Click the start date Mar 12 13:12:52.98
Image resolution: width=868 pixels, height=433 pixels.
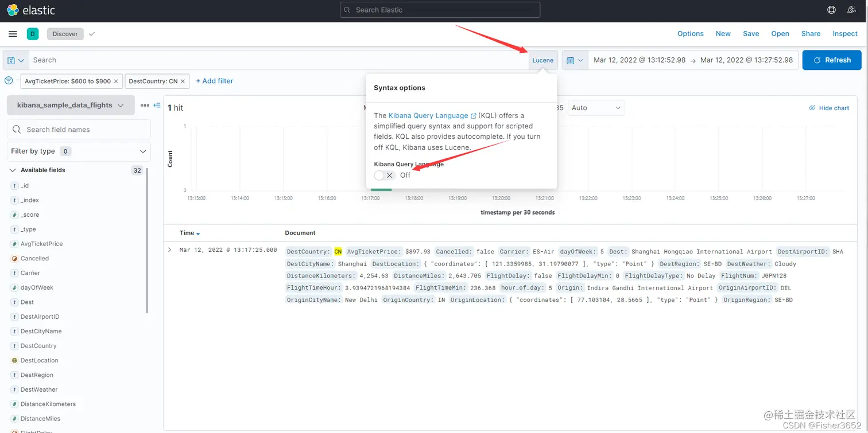(640, 60)
